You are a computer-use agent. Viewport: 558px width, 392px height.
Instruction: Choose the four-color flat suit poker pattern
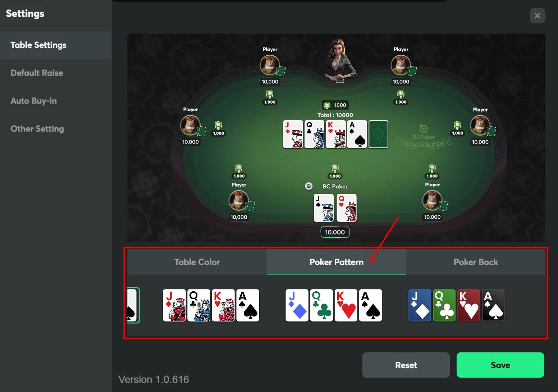tap(334, 305)
